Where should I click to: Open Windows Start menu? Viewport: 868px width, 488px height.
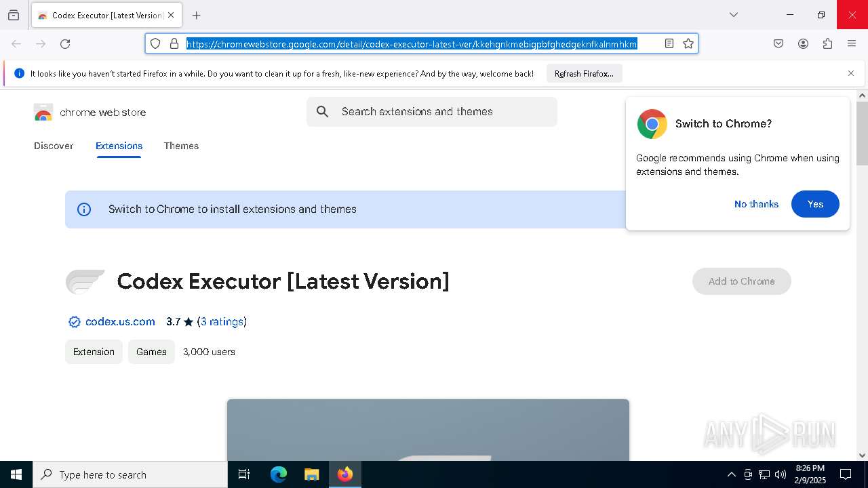pyautogui.click(x=16, y=474)
